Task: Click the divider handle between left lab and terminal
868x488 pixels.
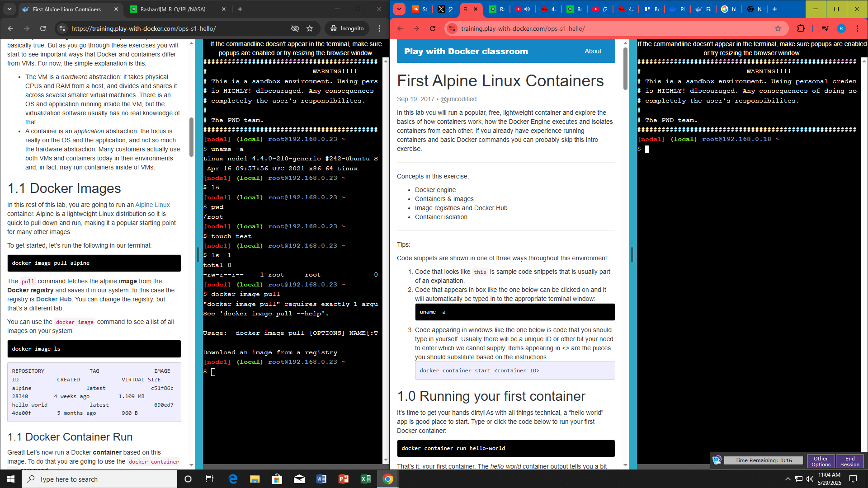Action: [x=198, y=255]
